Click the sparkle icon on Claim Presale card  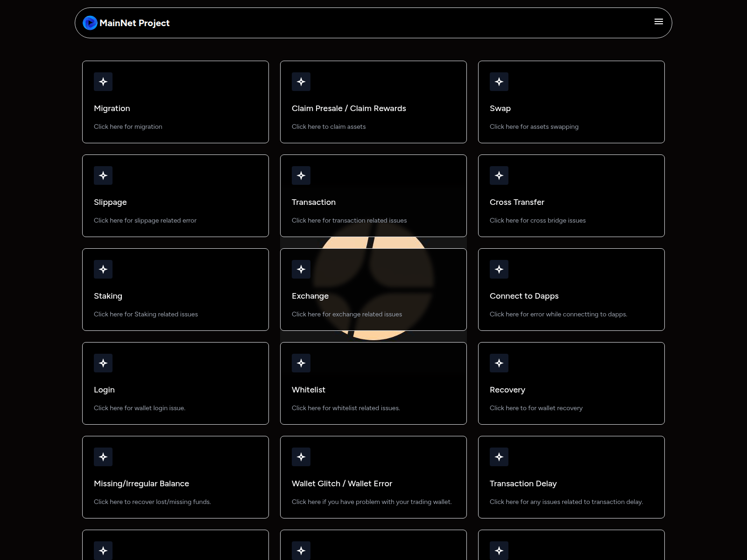(x=301, y=82)
